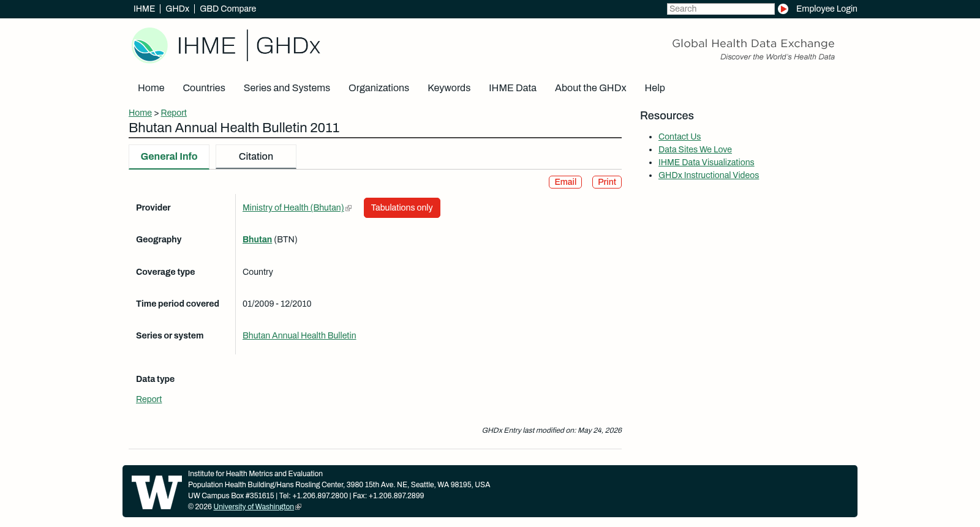Click the Resources sidebar heading
980x527 pixels.
[x=667, y=116]
